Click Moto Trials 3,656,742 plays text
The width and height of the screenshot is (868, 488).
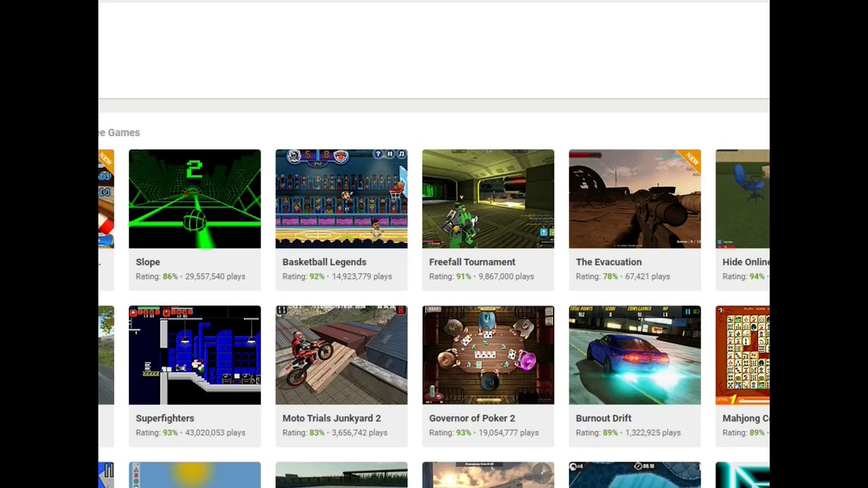pyautogui.click(x=359, y=432)
